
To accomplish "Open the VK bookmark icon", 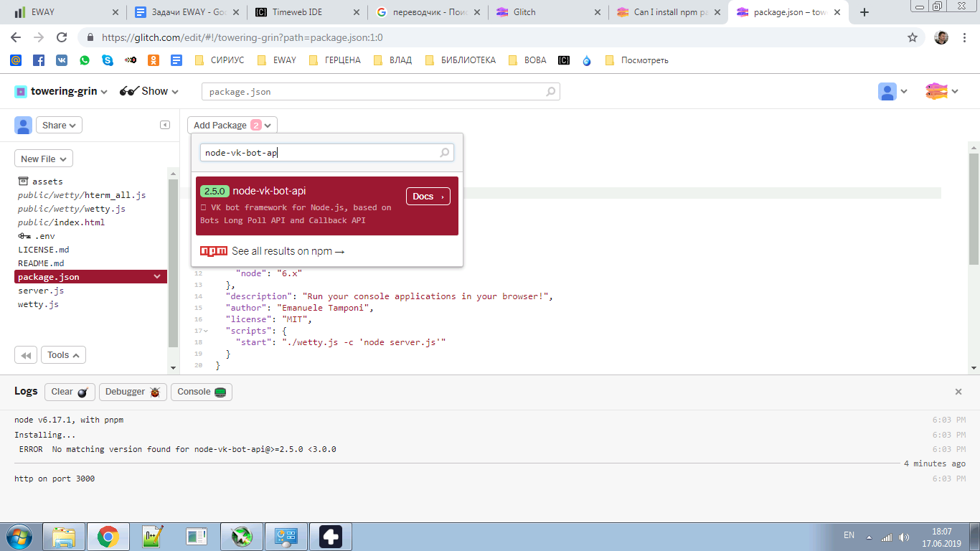I will tap(62, 60).
